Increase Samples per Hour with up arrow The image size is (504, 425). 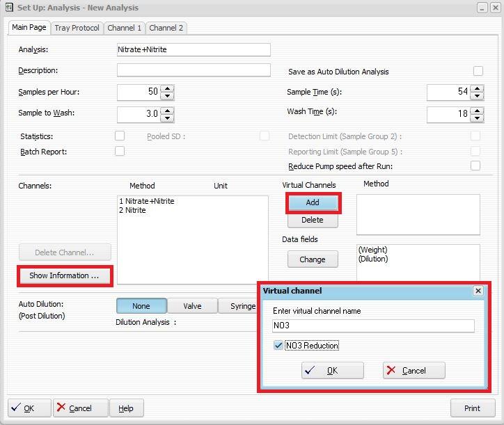point(168,88)
